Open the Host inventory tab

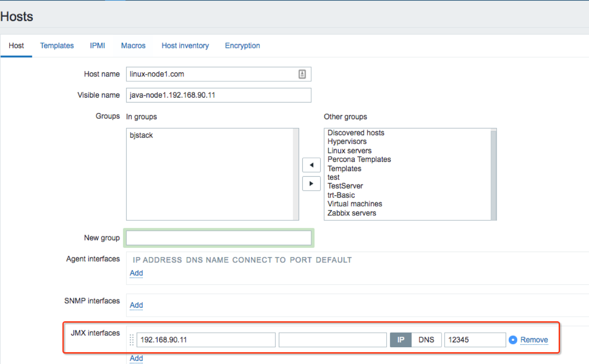click(185, 45)
